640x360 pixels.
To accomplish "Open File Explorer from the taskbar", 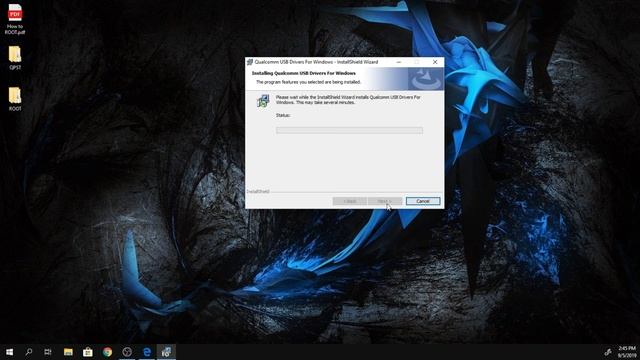I will 68,352.
